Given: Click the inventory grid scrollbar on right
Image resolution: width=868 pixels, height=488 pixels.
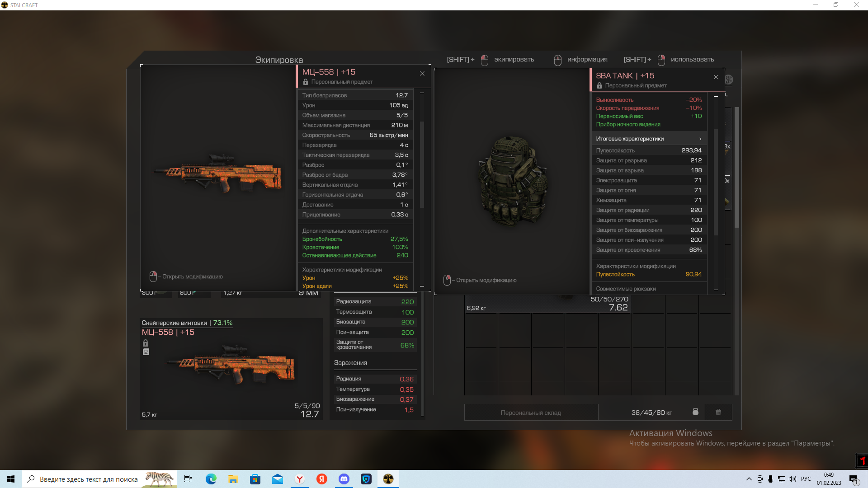Looking at the screenshot, I should click(736, 167).
